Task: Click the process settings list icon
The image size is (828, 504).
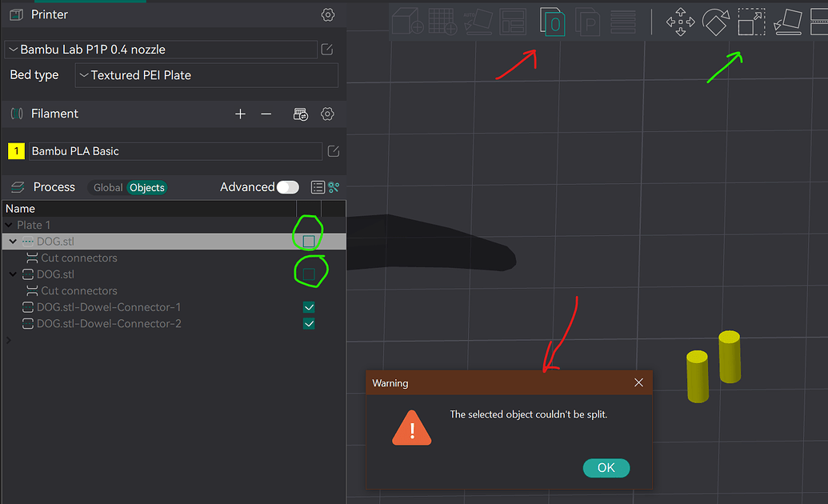Action: tap(318, 187)
